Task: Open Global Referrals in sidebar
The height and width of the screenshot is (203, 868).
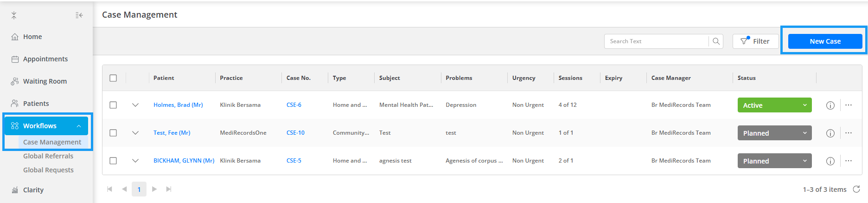Action: (48, 156)
